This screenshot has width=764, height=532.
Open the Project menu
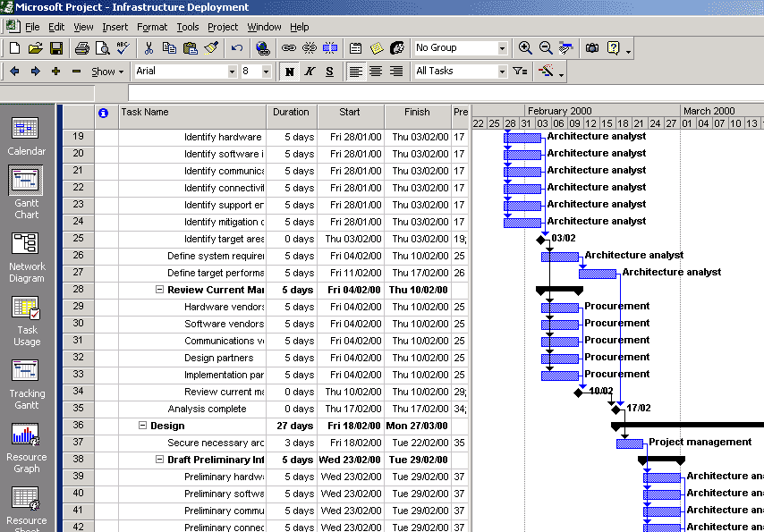click(223, 27)
